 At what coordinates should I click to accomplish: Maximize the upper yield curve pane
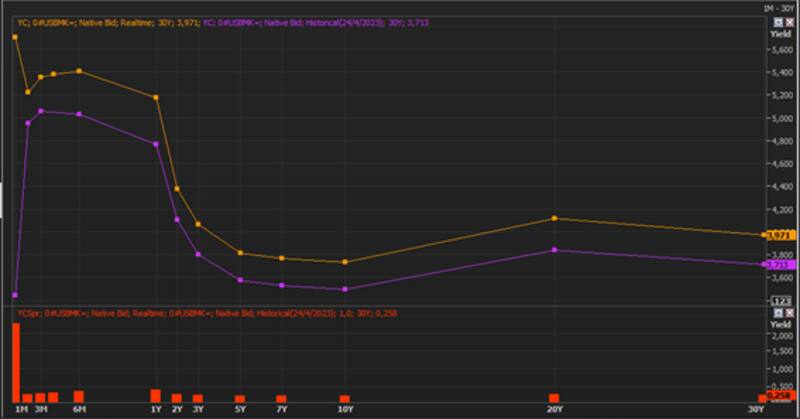tap(776, 23)
